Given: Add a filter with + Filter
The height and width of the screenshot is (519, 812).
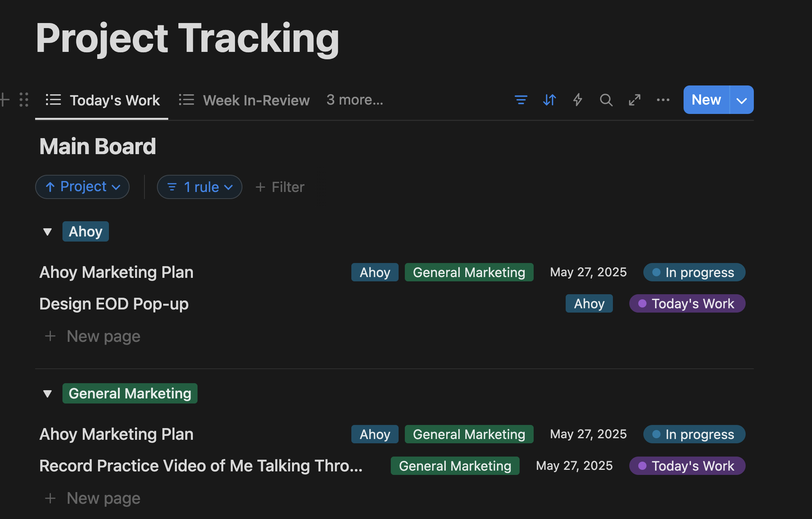Looking at the screenshot, I should 280,187.
